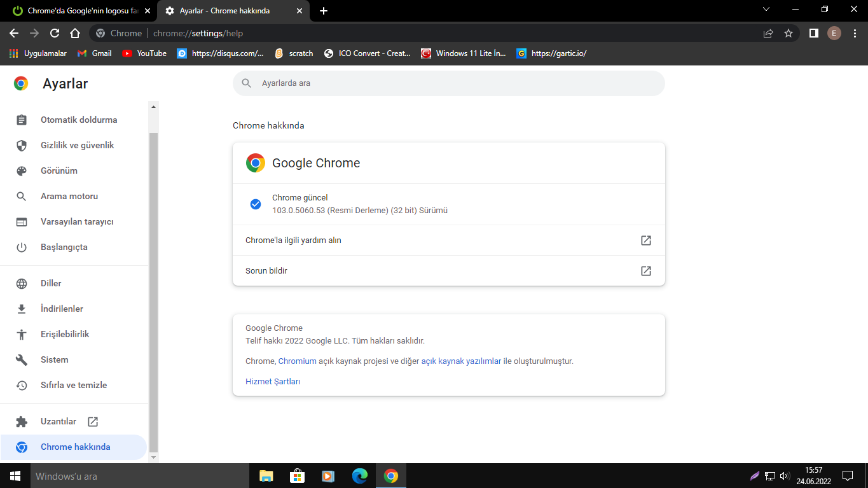Image resolution: width=868 pixels, height=488 pixels.
Task: Click the "Sorun bildir" row
Action: [x=449, y=271]
